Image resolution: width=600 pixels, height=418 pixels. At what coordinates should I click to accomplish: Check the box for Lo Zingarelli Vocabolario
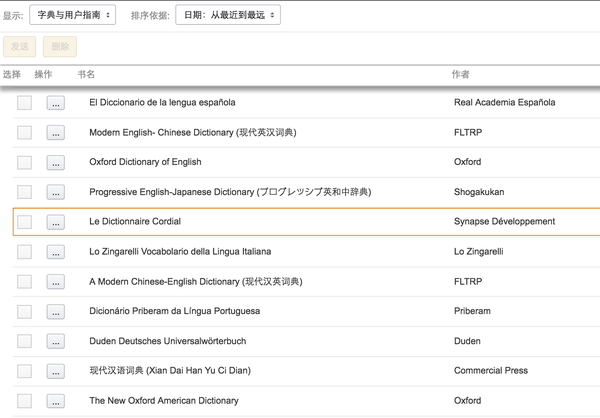tap(24, 252)
